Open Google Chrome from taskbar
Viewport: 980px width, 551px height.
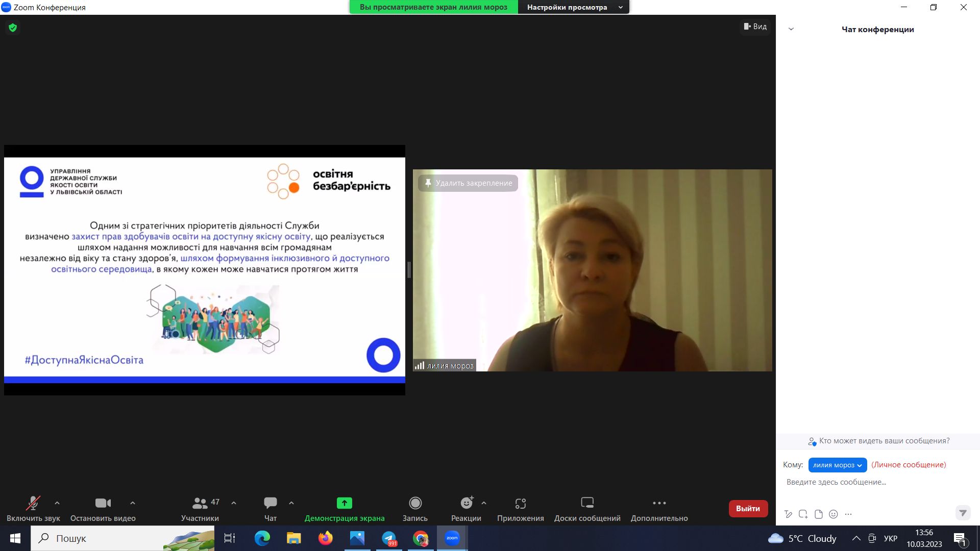point(421,538)
